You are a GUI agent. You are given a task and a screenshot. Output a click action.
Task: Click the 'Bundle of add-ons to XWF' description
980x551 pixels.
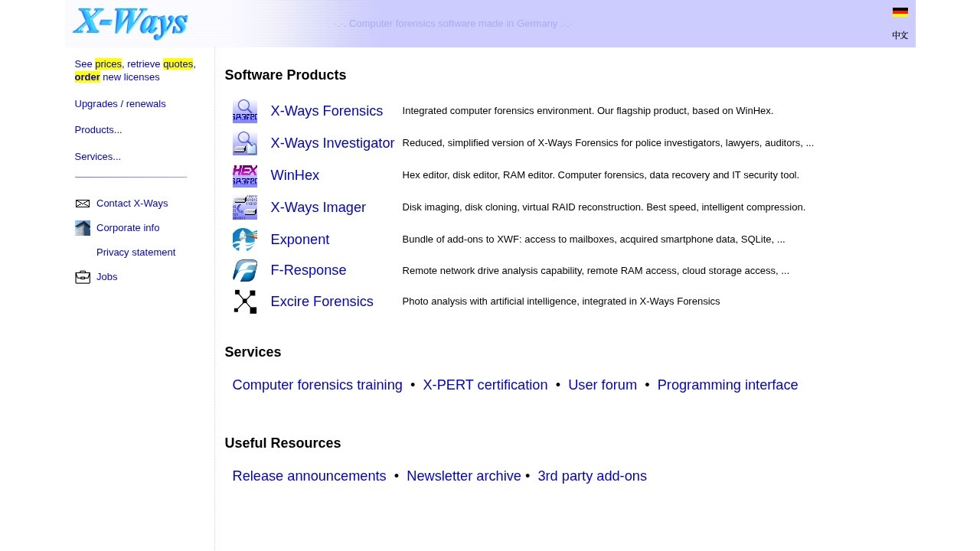click(594, 240)
